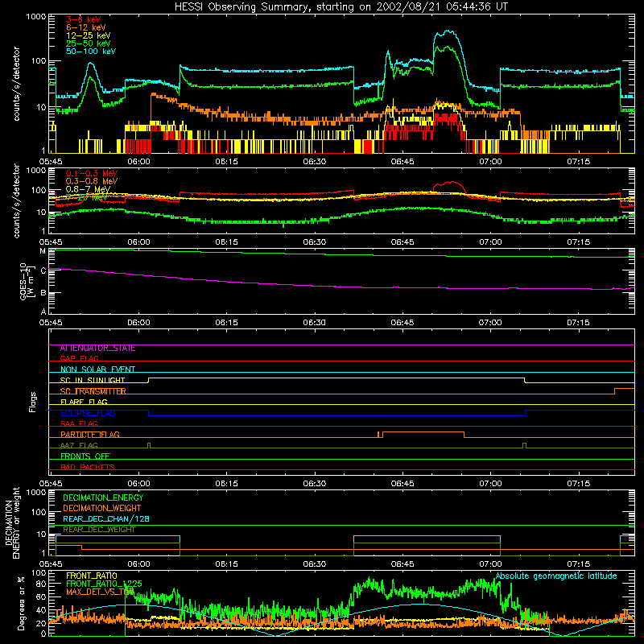Select the FRONT_RATIO_1225 legend label
The height and width of the screenshot is (644, 644).
tap(104, 584)
